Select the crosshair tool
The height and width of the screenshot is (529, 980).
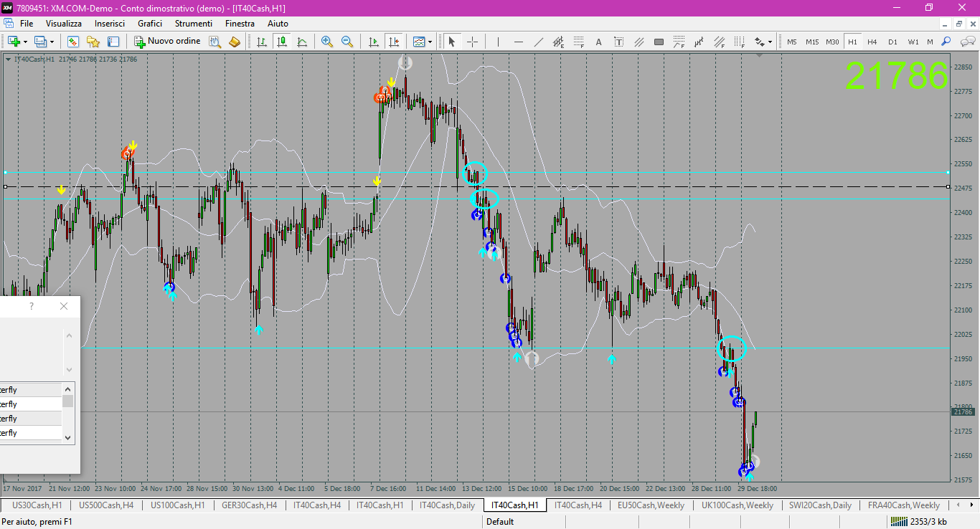pos(472,42)
